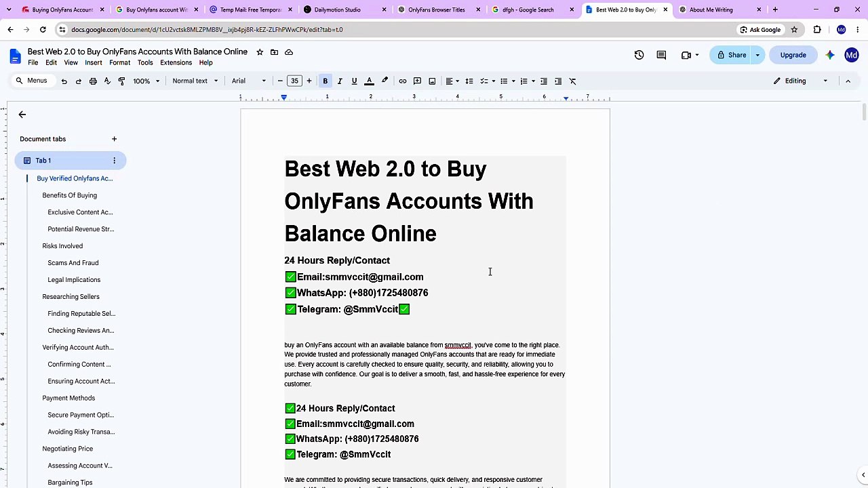Open the Format menu

119,63
